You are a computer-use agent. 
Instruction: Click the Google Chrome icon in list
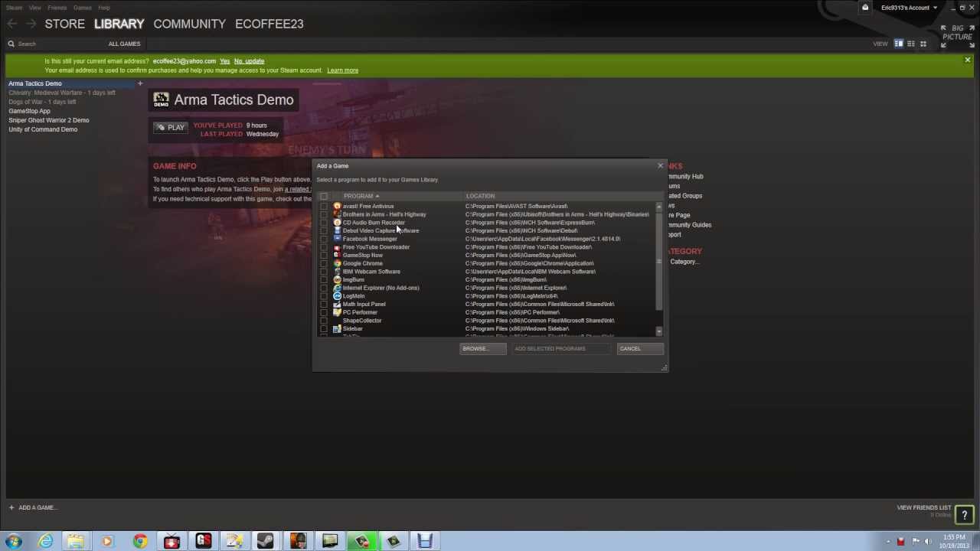337,263
